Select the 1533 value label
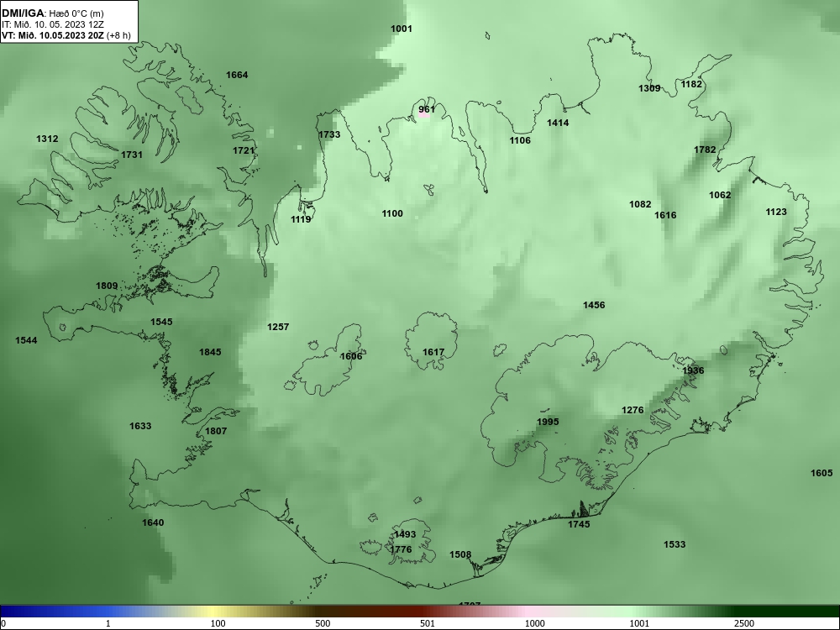Screen dimensions: 840x630 point(675,544)
